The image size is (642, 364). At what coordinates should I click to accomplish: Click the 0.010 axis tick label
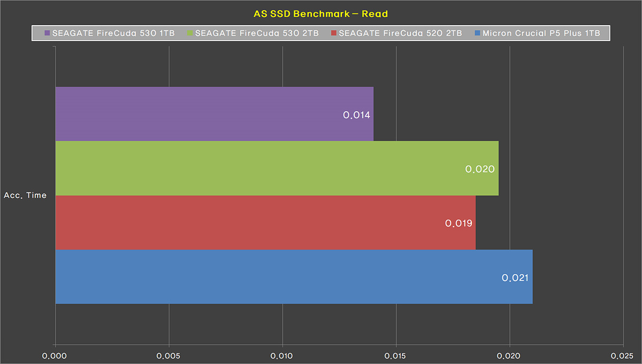pos(282,356)
